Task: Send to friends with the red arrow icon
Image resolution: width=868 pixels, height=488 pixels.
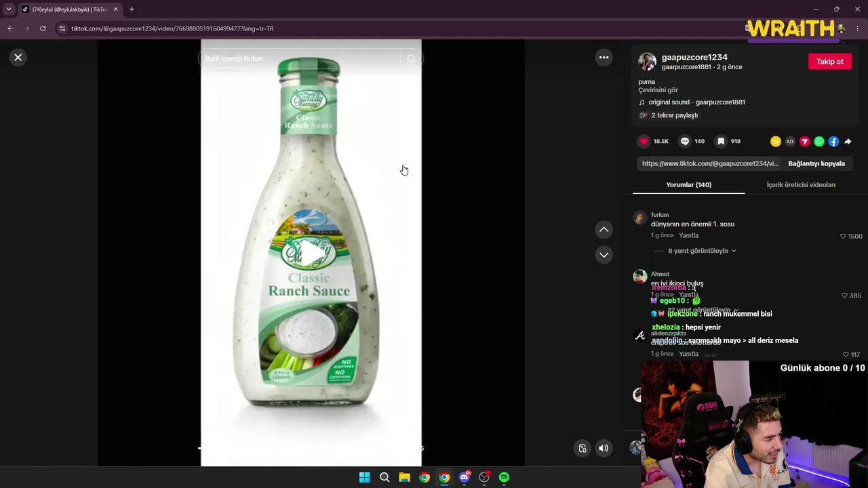Action: click(x=804, y=142)
